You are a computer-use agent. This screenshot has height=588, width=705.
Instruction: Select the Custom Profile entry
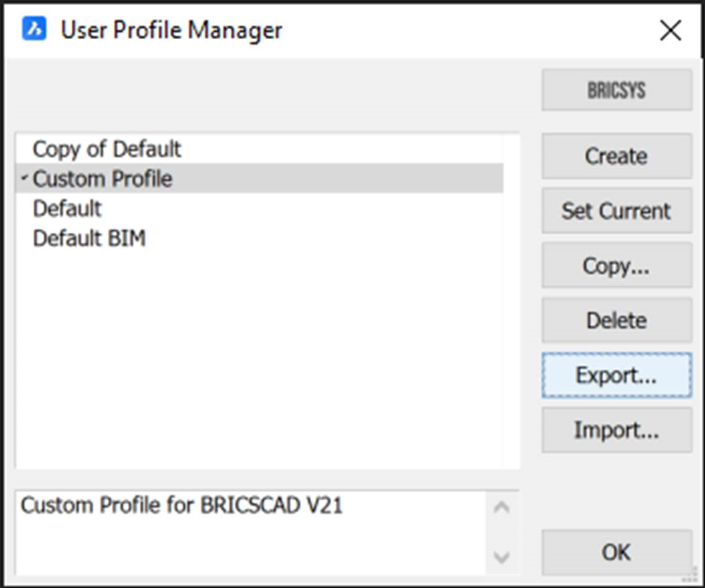click(103, 179)
